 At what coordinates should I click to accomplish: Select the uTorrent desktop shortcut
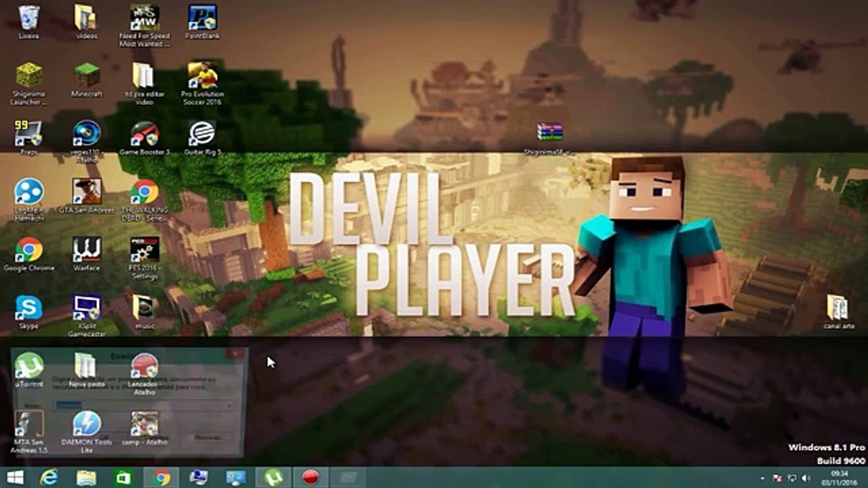click(29, 371)
